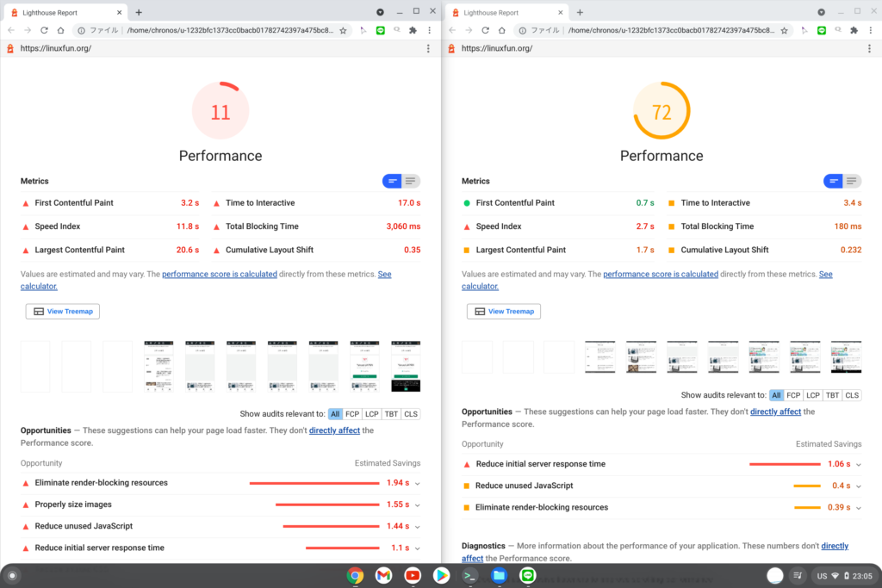
Task: Open new tab in right window
Action: tap(580, 12)
